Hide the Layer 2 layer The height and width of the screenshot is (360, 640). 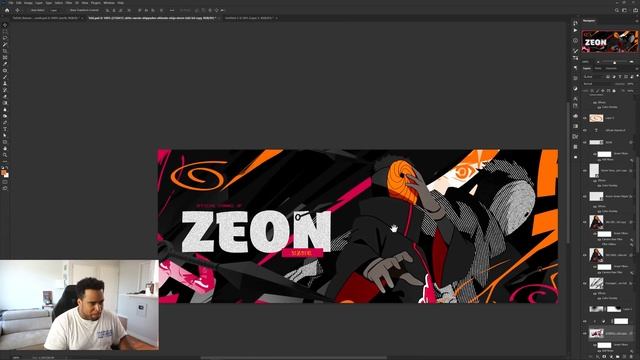coord(585,118)
